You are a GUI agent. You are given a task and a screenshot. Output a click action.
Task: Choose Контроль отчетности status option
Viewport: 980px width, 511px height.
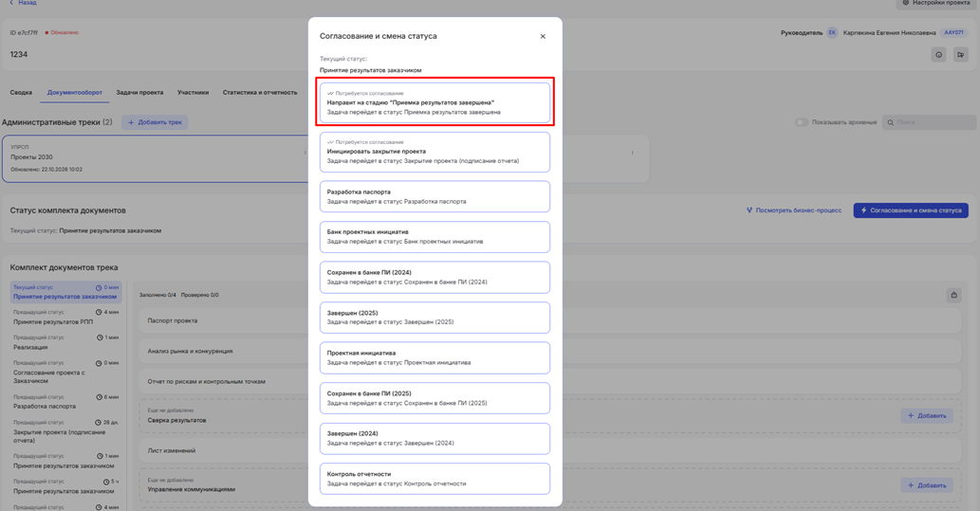435,479
